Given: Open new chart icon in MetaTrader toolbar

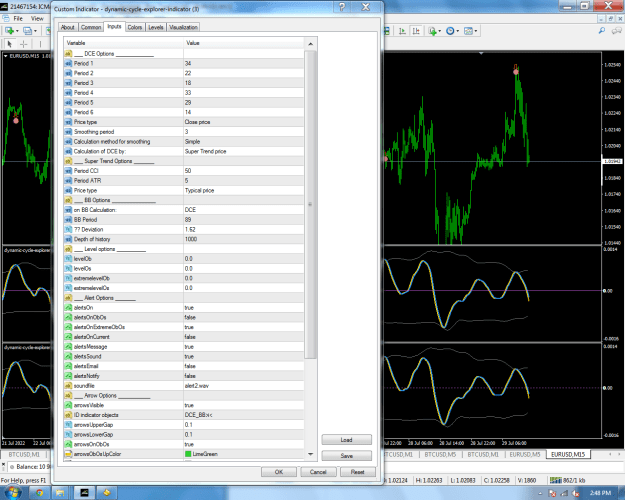Looking at the screenshot, I should pos(9,31).
